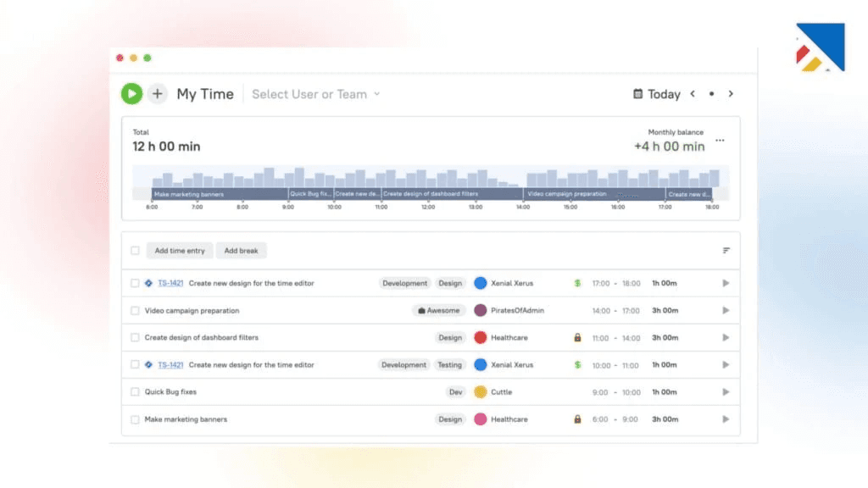Open the Select User or Team dropdown

coord(315,94)
